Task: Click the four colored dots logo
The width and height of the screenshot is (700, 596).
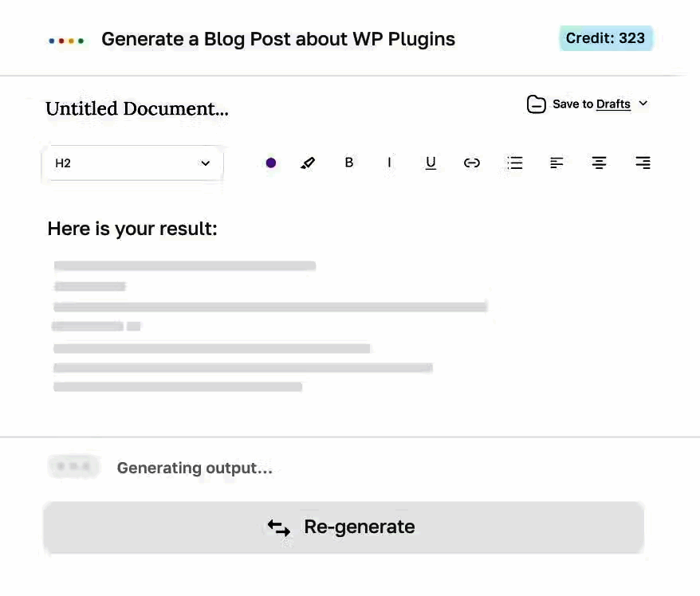Action: (66, 40)
